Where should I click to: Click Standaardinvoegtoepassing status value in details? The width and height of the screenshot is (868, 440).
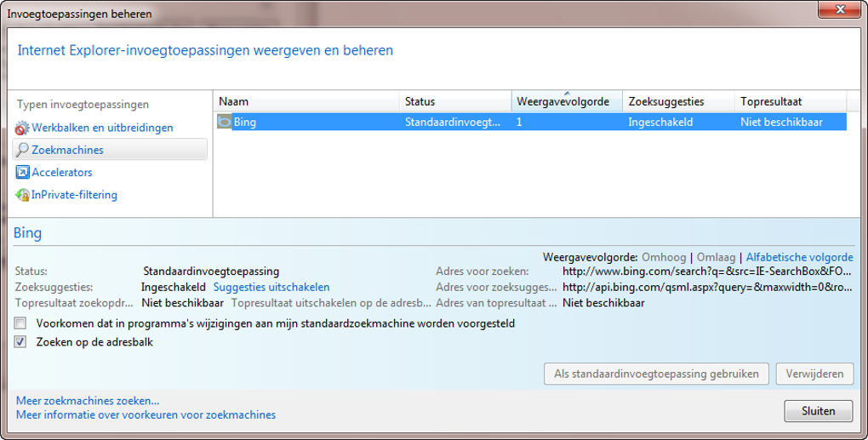211,271
